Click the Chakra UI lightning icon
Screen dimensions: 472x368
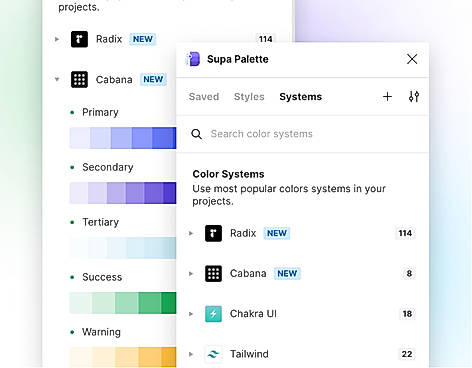click(x=213, y=314)
